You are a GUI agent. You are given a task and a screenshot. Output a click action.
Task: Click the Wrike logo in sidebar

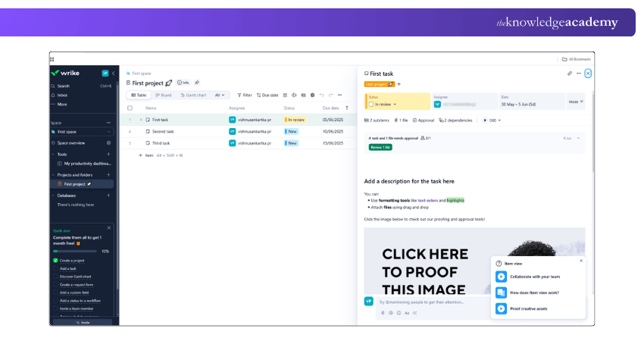(65, 74)
